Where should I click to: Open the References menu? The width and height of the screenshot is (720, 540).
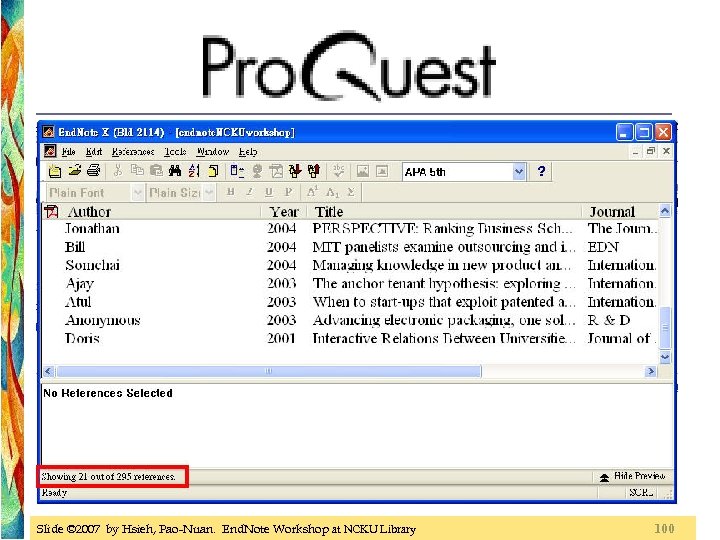(x=133, y=152)
